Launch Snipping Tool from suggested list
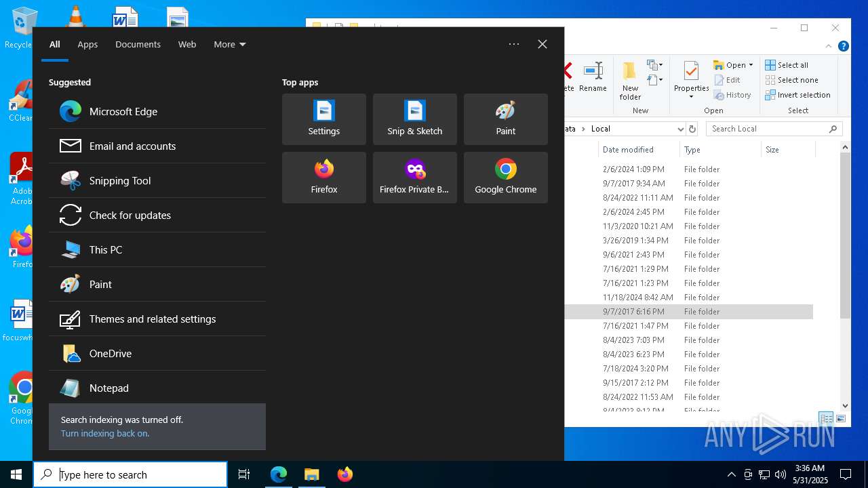Screen dimensions: 868x488 pyautogui.click(x=157, y=180)
